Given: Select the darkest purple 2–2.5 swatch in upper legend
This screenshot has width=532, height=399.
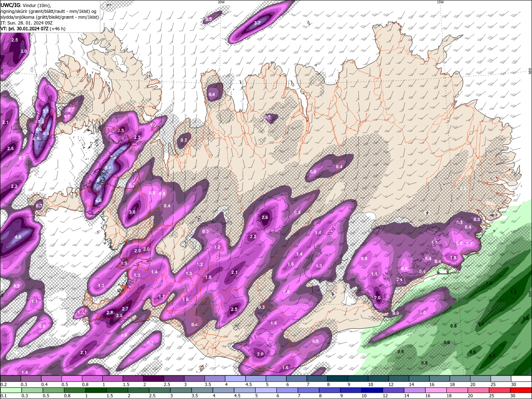Looking at the screenshot, I should click(x=153, y=379).
